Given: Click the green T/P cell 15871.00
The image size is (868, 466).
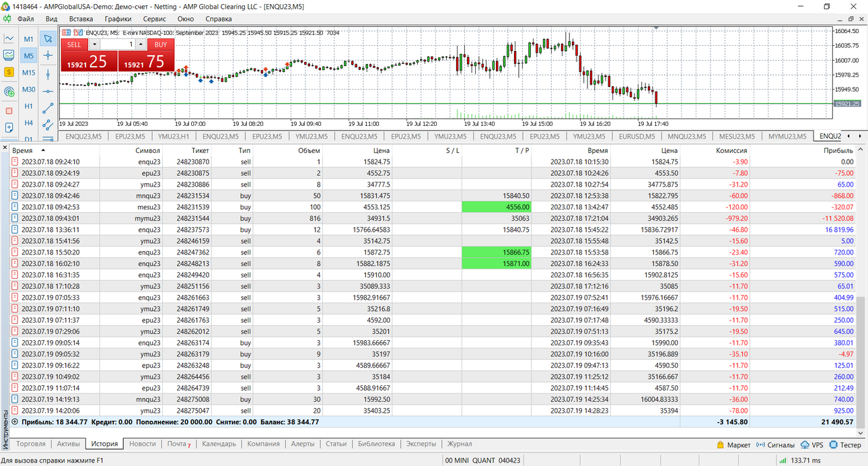Looking at the screenshot, I should pyautogui.click(x=497, y=263).
